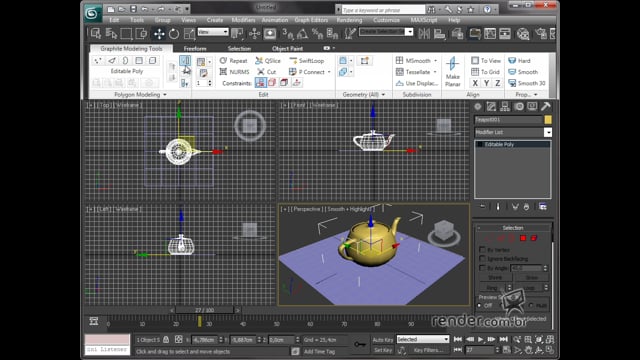This screenshot has width=640, height=360.
Task: Select Preview Selection Multi radio
Action: [531, 305]
